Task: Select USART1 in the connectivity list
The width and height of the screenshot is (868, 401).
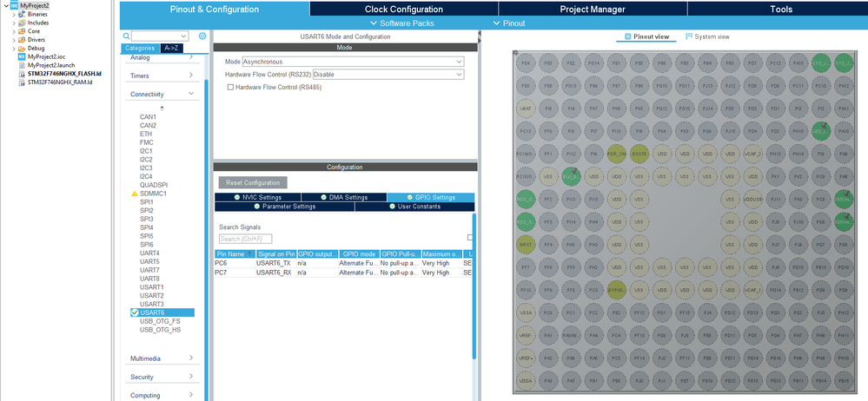Action: [x=152, y=287]
